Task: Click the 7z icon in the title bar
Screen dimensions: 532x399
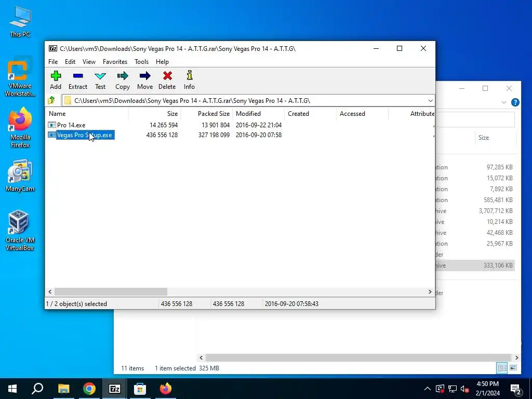Action: pos(52,48)
